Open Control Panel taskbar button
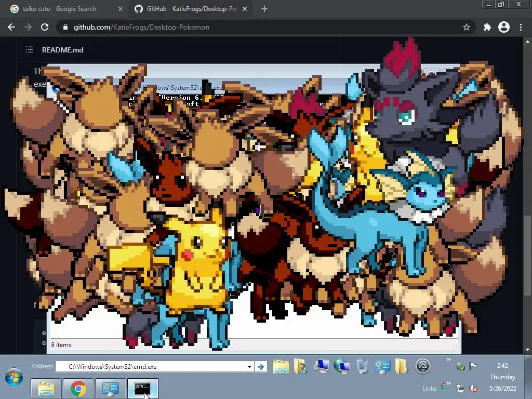Viewport: 532px width, 399px height. pos(111,389)
